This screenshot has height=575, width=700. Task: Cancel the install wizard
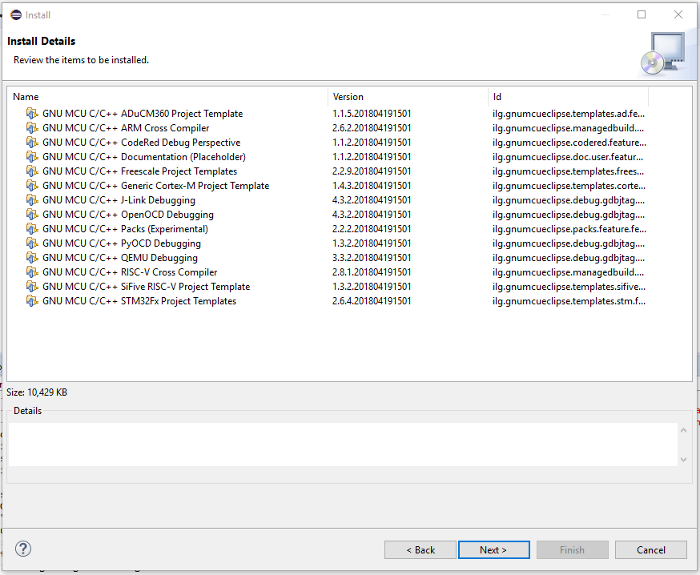[x=651, y=550]
